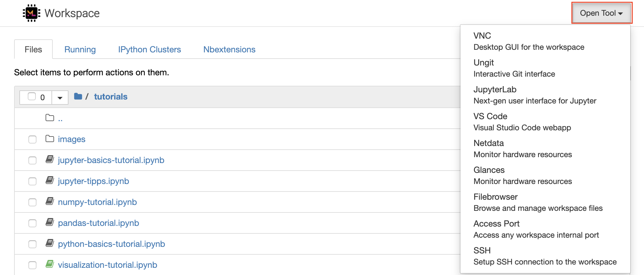Click the images folder icon
The image size is (644, 275).
coord(50,139)
